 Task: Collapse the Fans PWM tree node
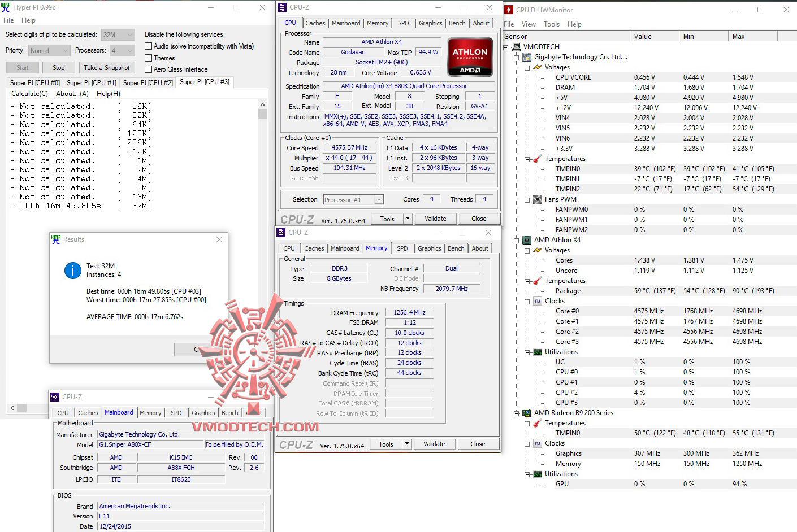(x=527, y=199)
